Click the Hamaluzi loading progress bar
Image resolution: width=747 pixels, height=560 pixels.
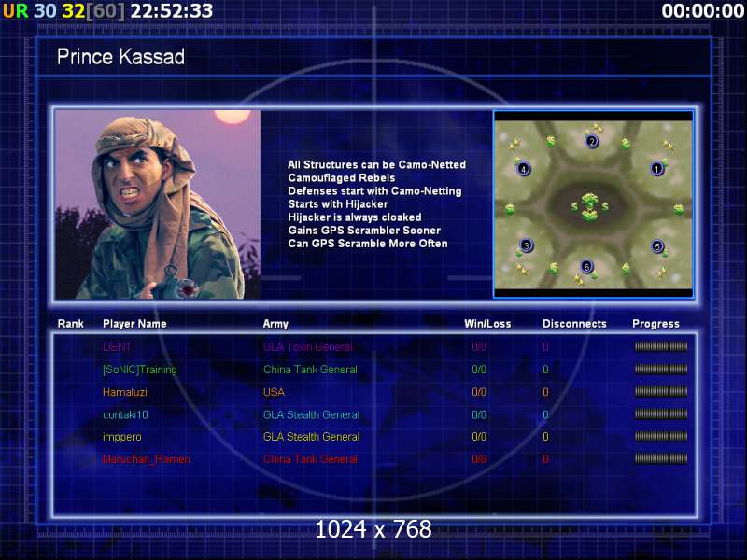661,392
